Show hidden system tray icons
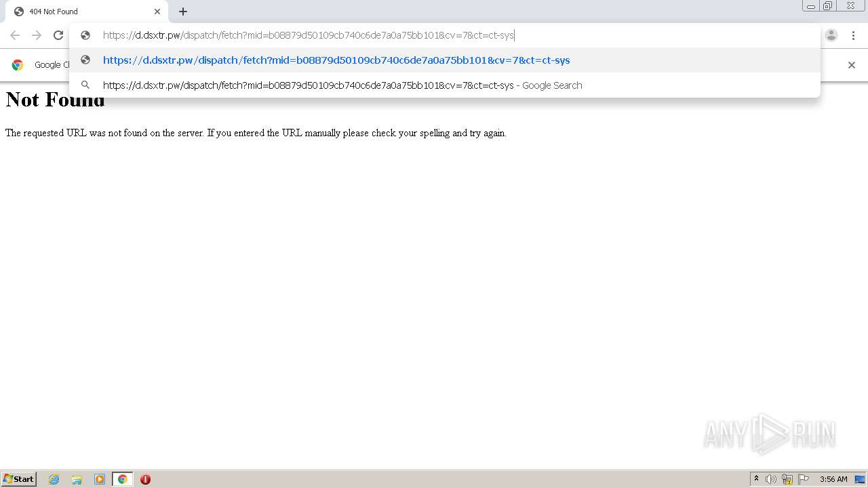 pos(756,479)
